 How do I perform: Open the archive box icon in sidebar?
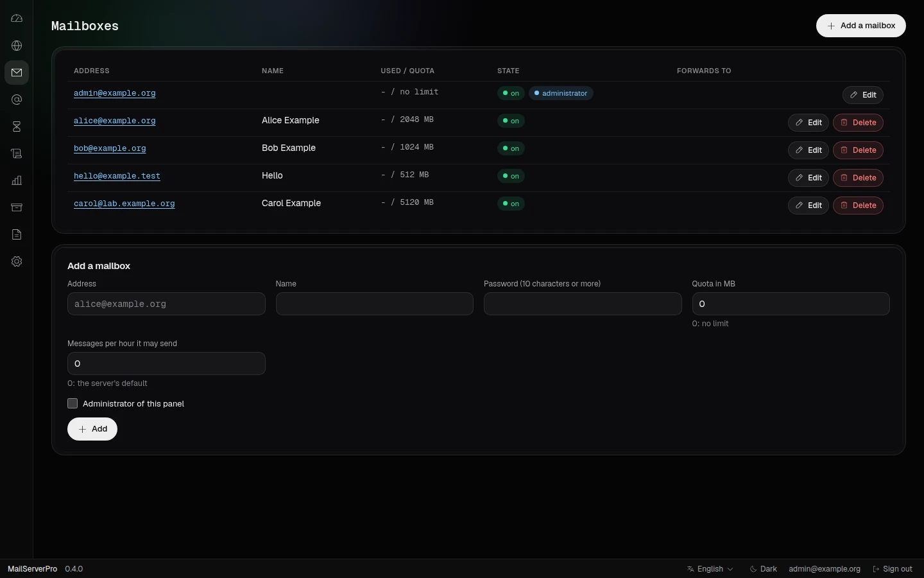[17, 207]
